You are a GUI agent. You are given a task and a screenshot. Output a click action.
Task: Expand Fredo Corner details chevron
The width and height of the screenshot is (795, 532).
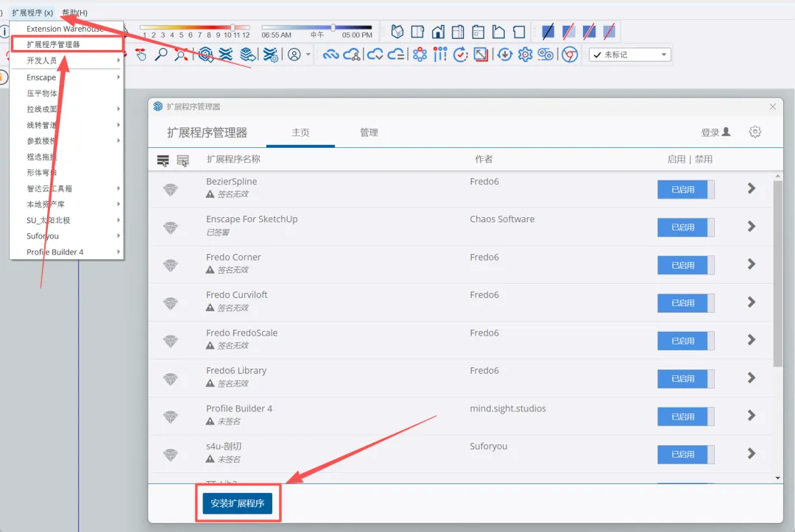pos(752,264)
